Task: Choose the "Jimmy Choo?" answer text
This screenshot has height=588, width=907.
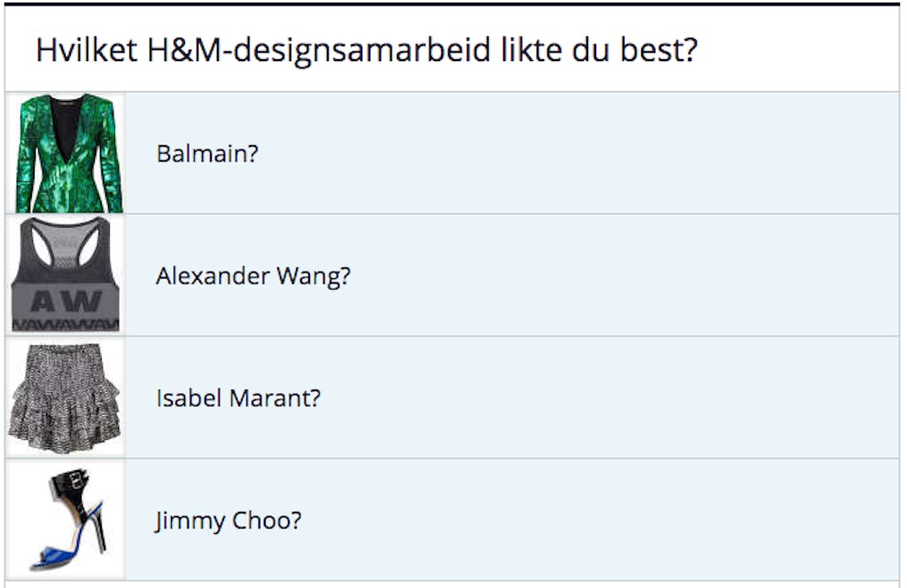Action: pyautogui.click(x=229, y=521)
